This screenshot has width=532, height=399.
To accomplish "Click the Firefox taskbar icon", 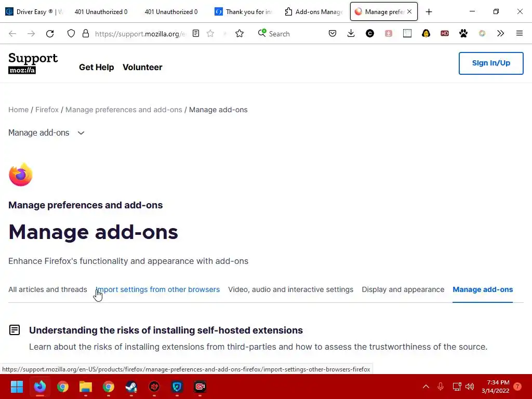I will [39, 387].
